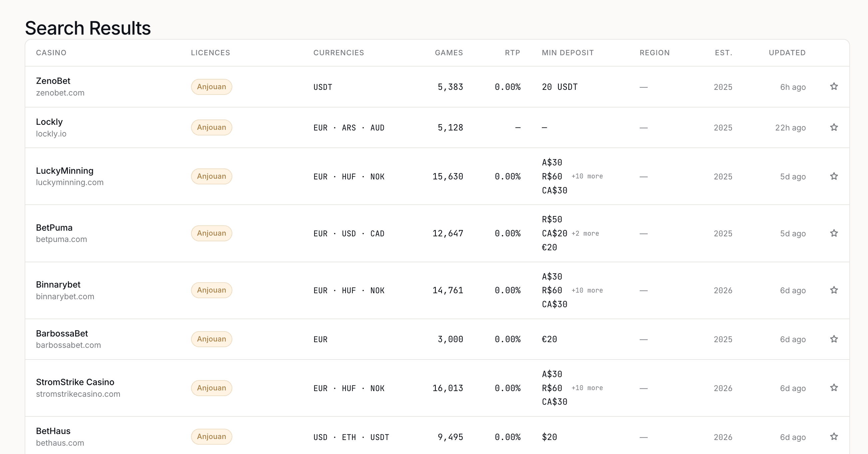Screen dimensions: 868x454
Task: Star the BarbossaBet row
Action: pos(834,339)
